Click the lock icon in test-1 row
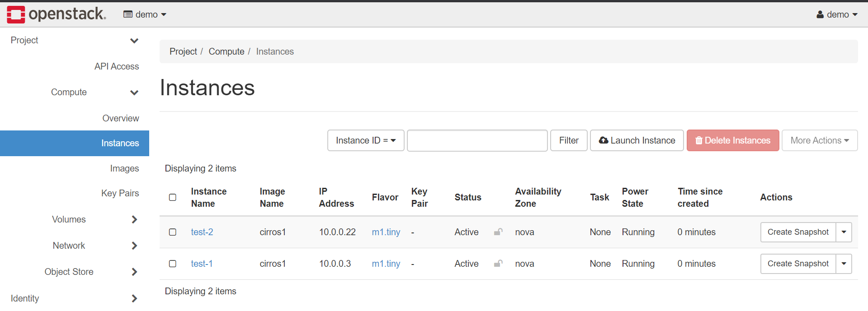 coord(498,264)
